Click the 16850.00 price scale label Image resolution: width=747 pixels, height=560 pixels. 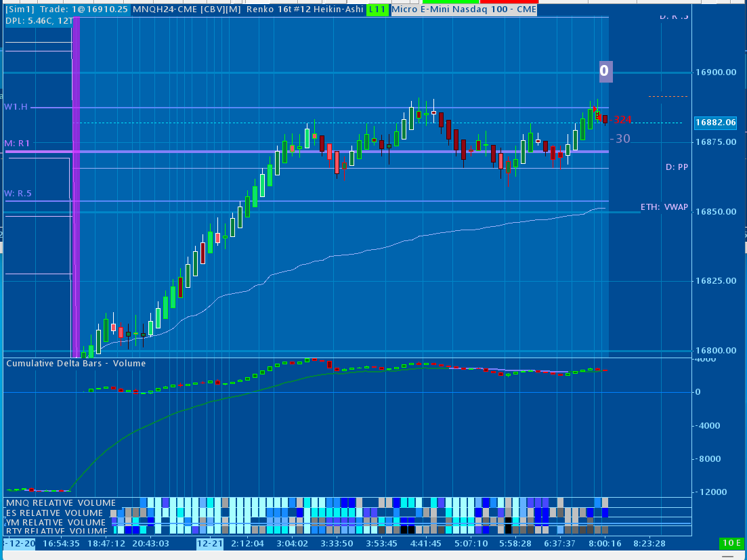click(716, 211)
